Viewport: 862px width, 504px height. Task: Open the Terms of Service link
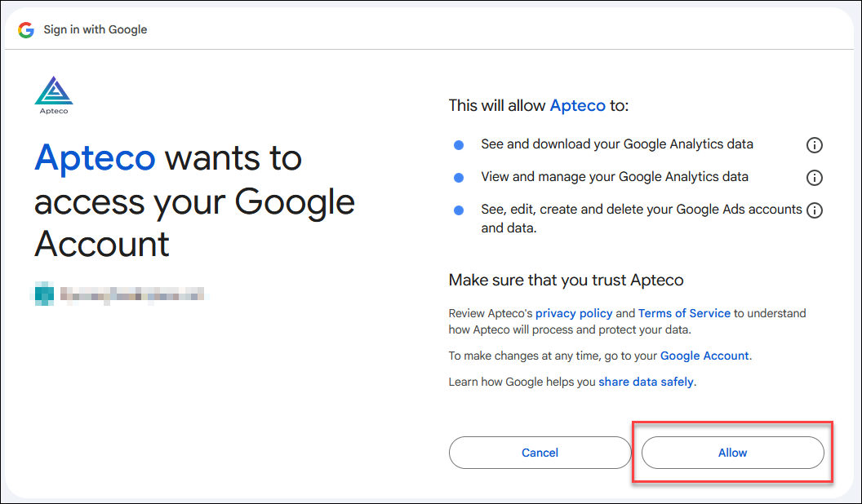pos(684,313)
